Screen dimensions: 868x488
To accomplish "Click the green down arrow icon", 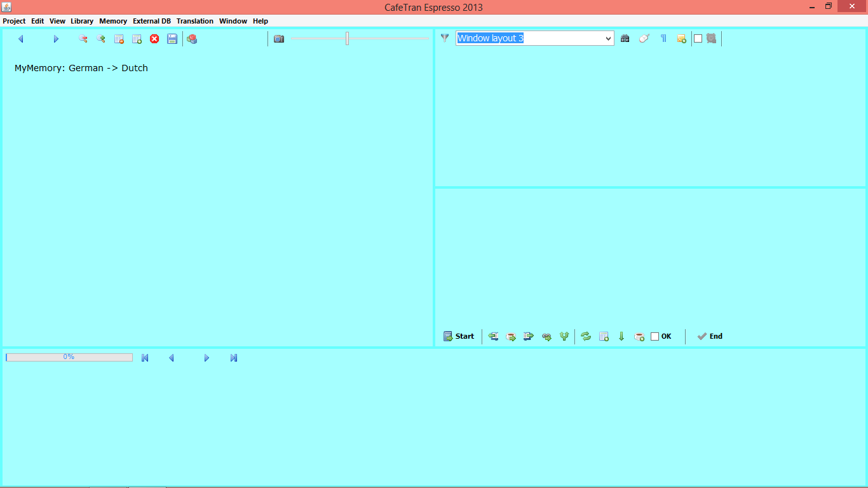I will (621, 336).
